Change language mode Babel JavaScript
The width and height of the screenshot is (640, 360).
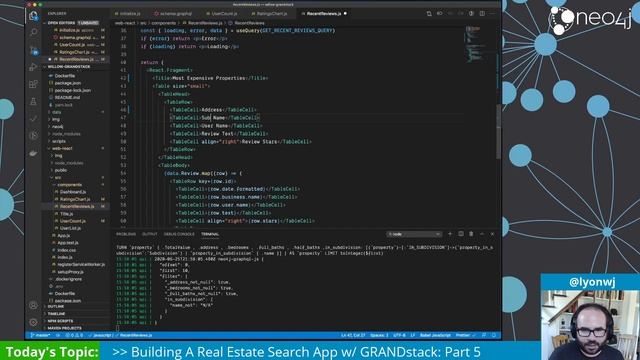click(x=435, y=335)
